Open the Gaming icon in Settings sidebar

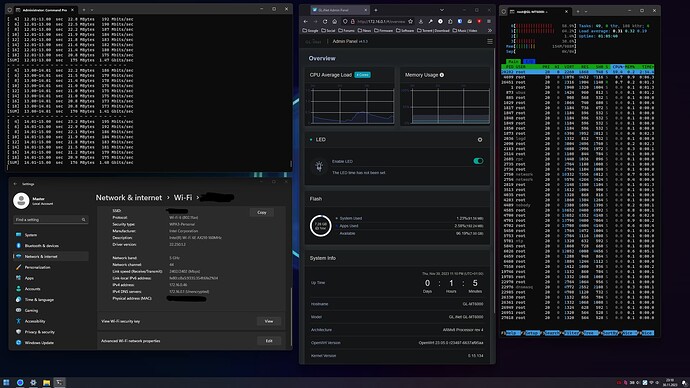(18, 310)
